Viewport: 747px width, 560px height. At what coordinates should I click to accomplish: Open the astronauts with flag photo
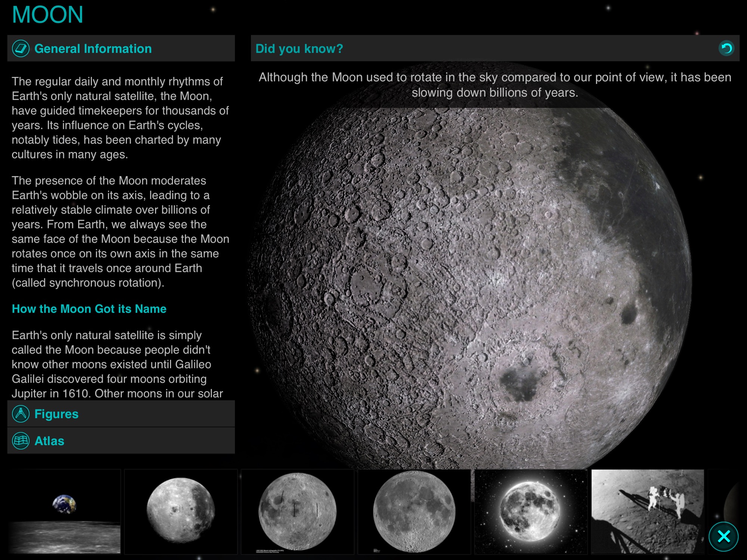[x=648, y=511]
